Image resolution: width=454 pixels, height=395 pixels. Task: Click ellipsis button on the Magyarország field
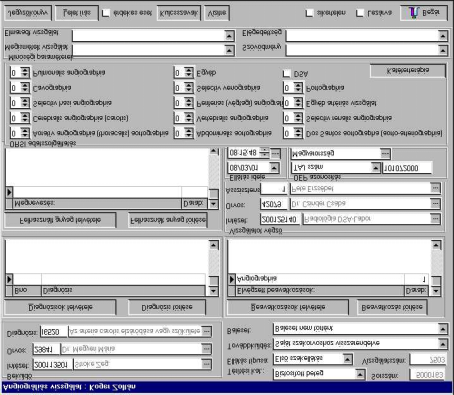pyautogui.click(x=385, y=153)
